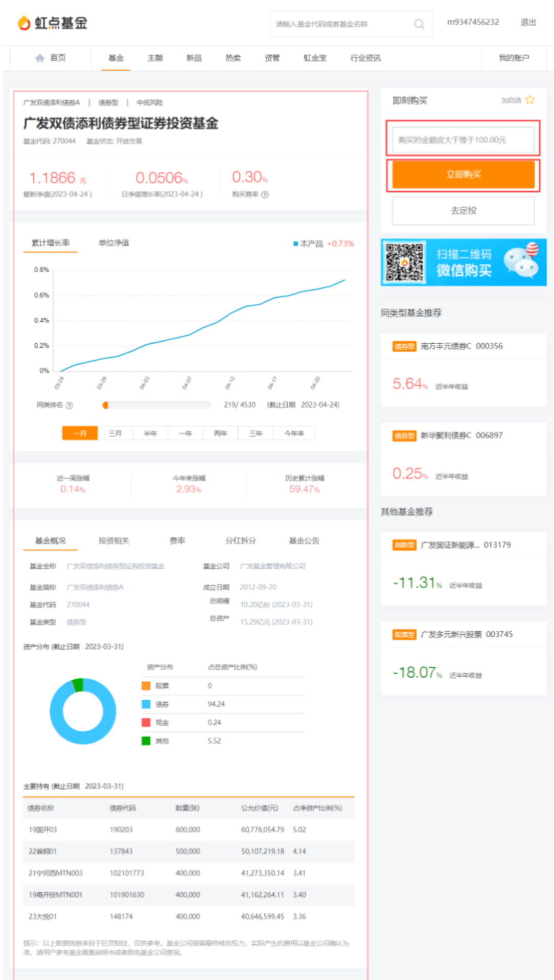Open the 费率 tab
Viewport: 554px width, 980px height.
(x=177, y=541)
